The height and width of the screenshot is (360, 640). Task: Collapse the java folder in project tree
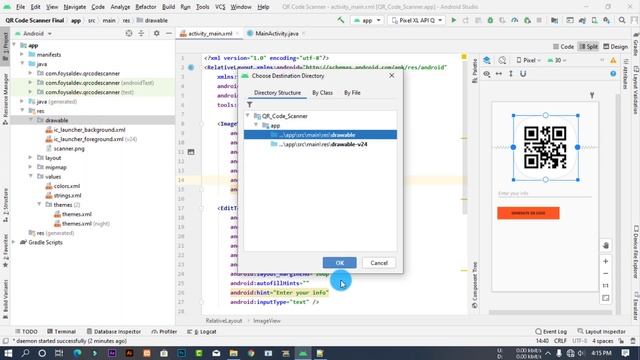[x=22, y=64]
